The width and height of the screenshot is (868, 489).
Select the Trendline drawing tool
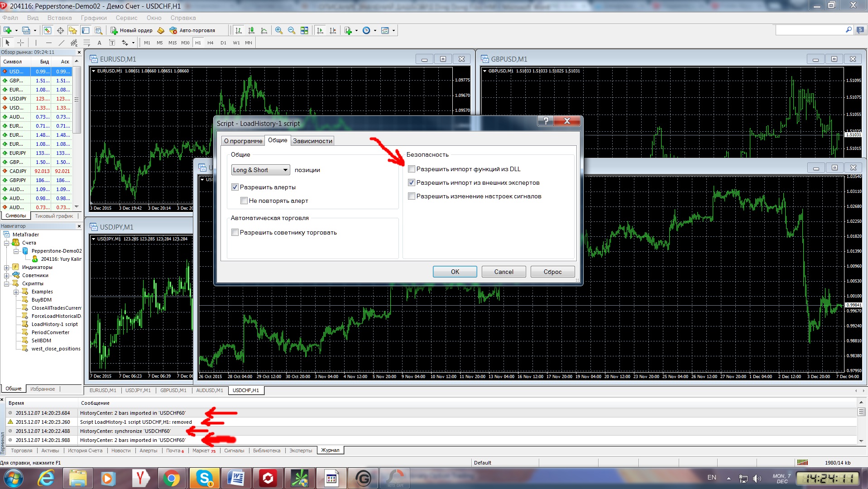coord(61,43)
